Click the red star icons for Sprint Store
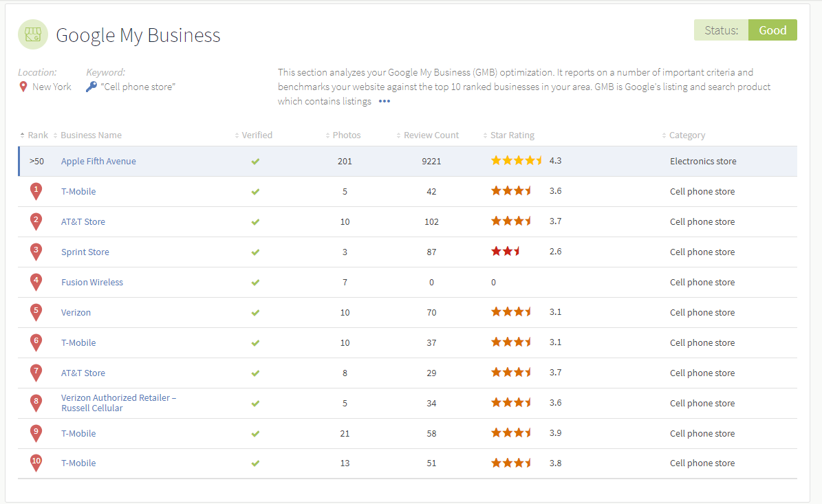The width and height of the screenshot is (822, 504). click(506, 251)
